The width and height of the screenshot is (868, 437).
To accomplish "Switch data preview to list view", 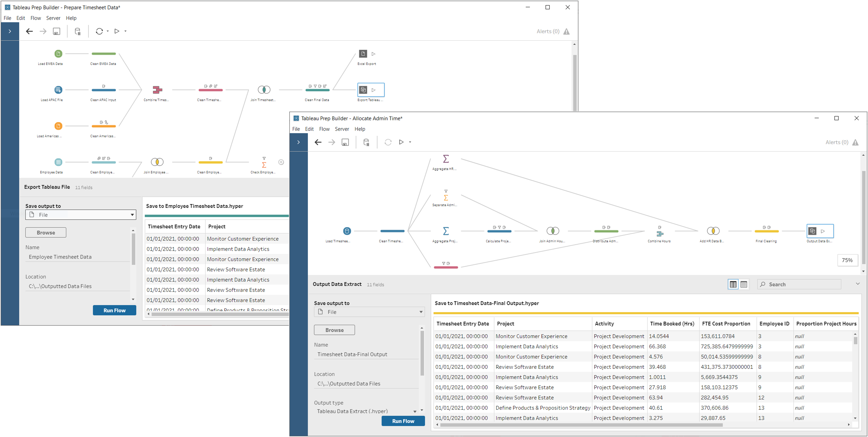I will 744,284.
